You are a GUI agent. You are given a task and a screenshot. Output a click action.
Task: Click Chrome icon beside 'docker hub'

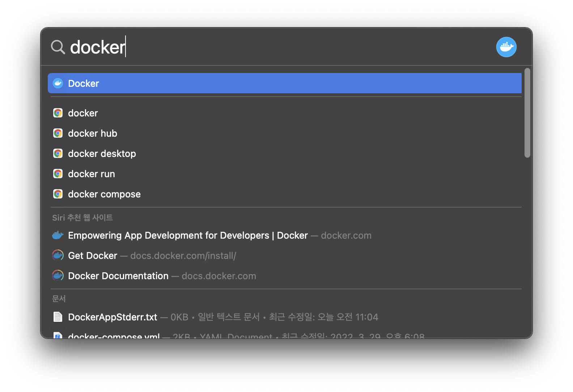(x=58, y=133)
